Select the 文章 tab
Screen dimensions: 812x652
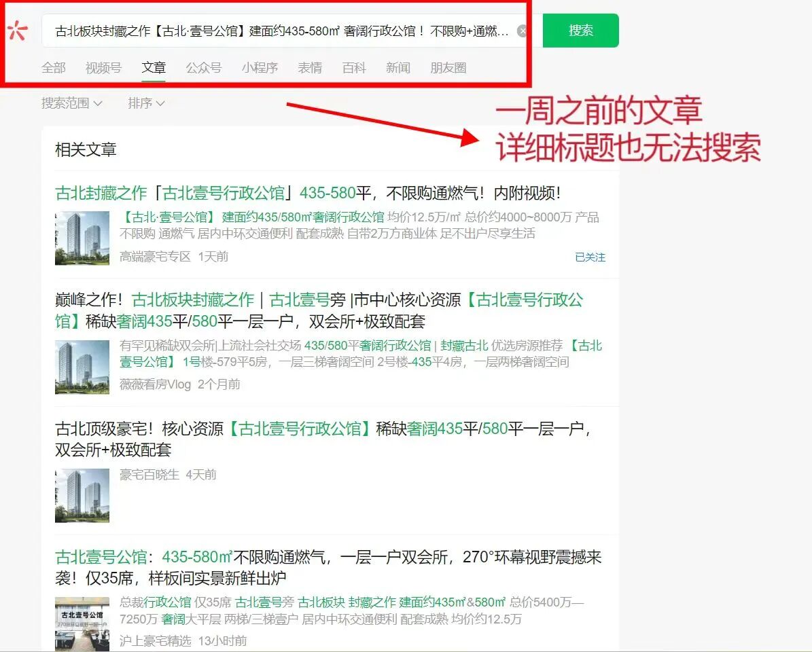point(154,68)
